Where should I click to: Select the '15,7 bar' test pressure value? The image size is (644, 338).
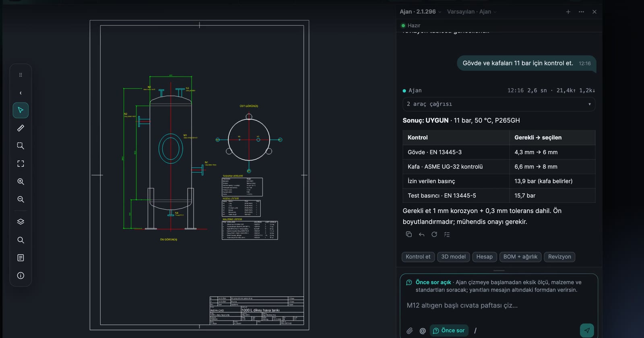tap(525, 196)
